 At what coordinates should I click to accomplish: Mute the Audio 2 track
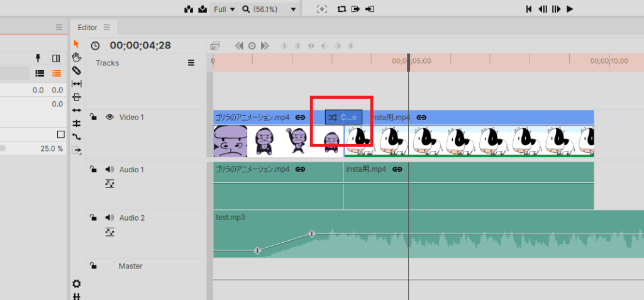109,218
